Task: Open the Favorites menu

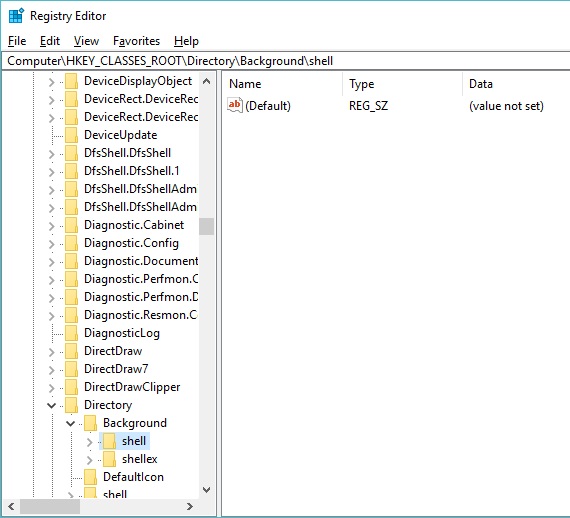Action: coord(136,41)
